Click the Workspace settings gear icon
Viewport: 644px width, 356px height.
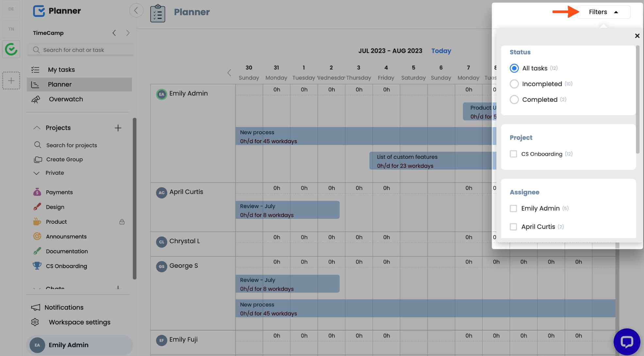click(35, 322)
